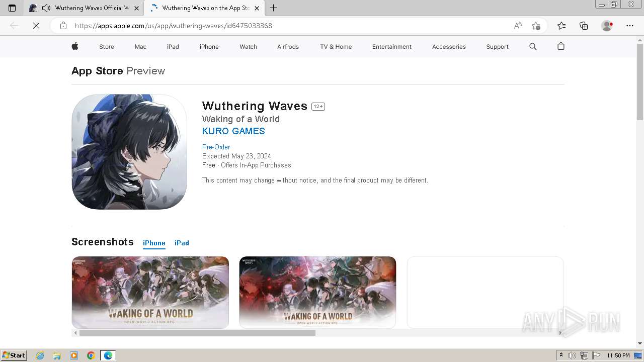This screenshot has width=644, height=362.
Task: Click the page vertical scrollbar thumb
Action: [640, 83]
